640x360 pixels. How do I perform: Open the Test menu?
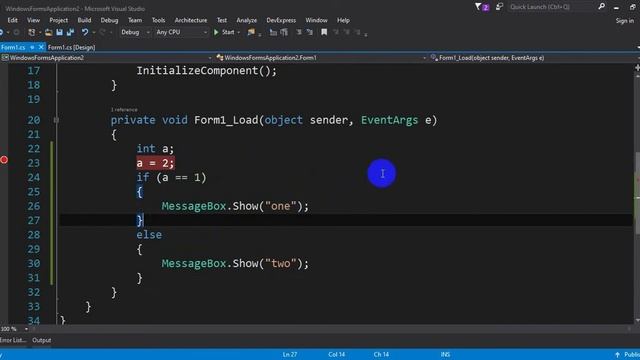click(222, 20)
